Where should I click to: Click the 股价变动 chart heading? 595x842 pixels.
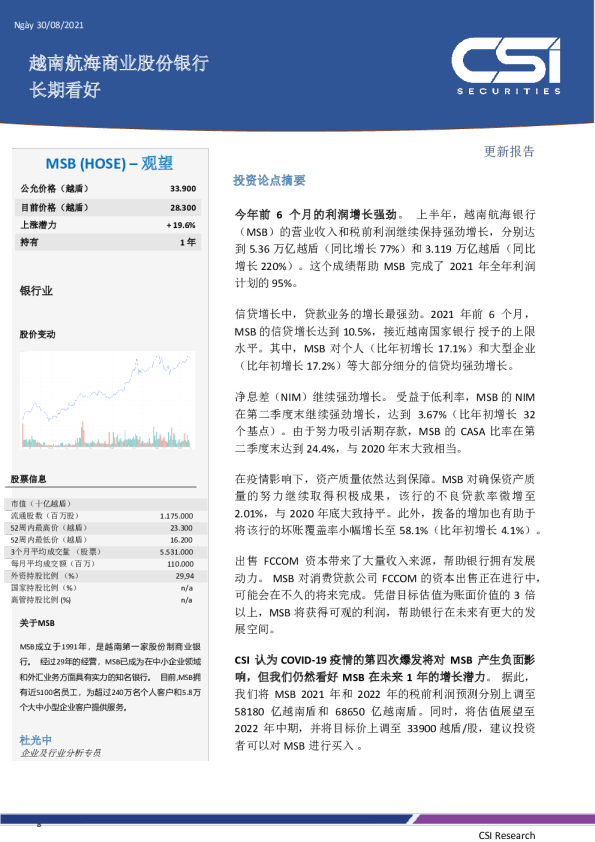point(38,334)
